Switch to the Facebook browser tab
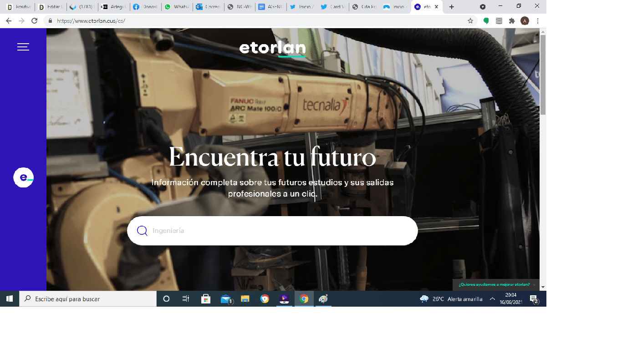Viewport: 622px width, 364px height. [145, 7]
